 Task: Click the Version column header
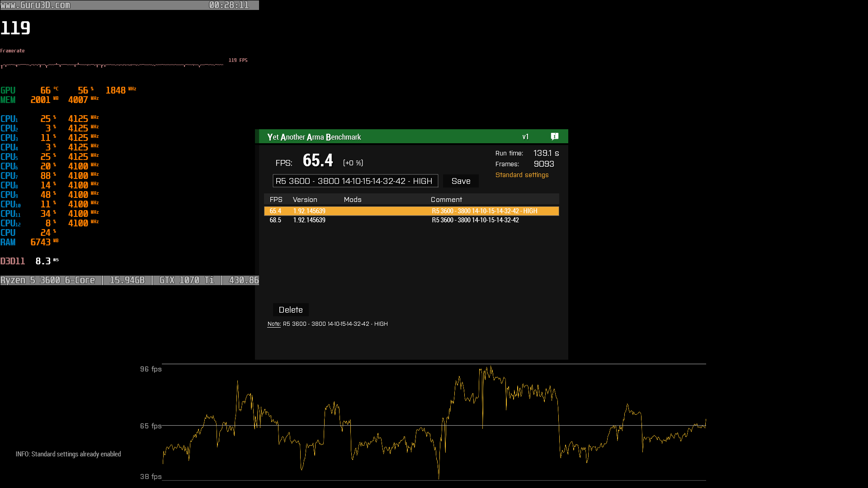tap(305, 200)
